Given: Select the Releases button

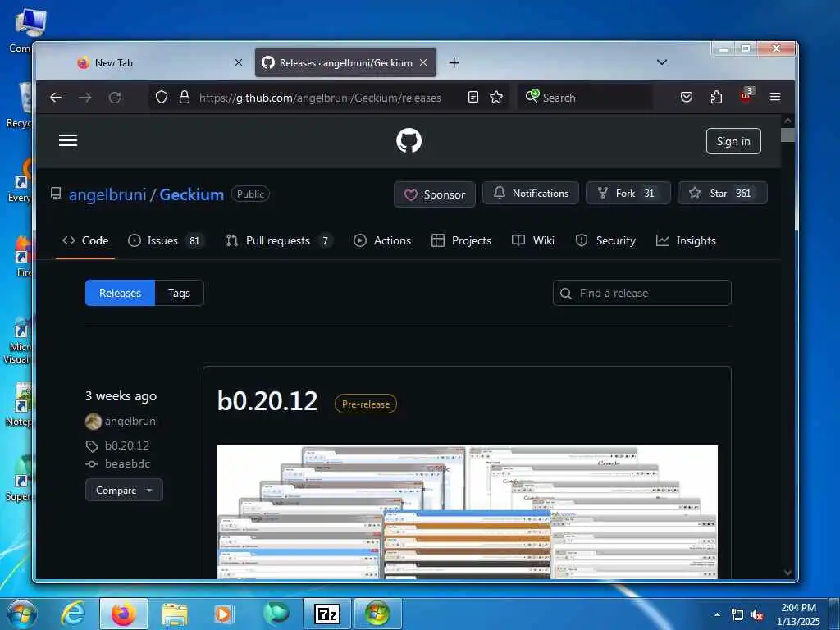Looking at the screenshot, I should pos(120,293).
